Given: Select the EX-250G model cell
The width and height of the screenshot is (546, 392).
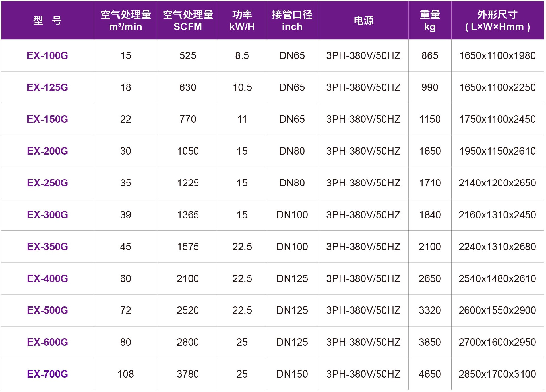Looking at the screenshot, I should [47, 183].
